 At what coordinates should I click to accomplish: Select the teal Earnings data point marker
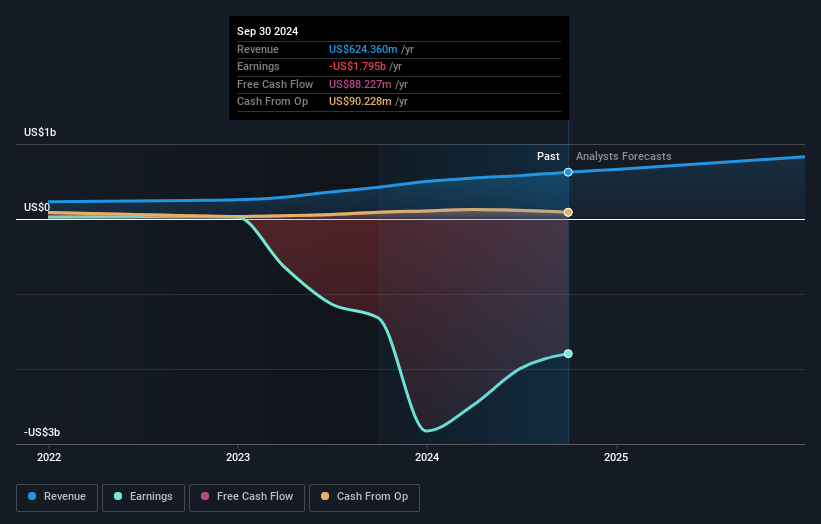pos(568,354)
